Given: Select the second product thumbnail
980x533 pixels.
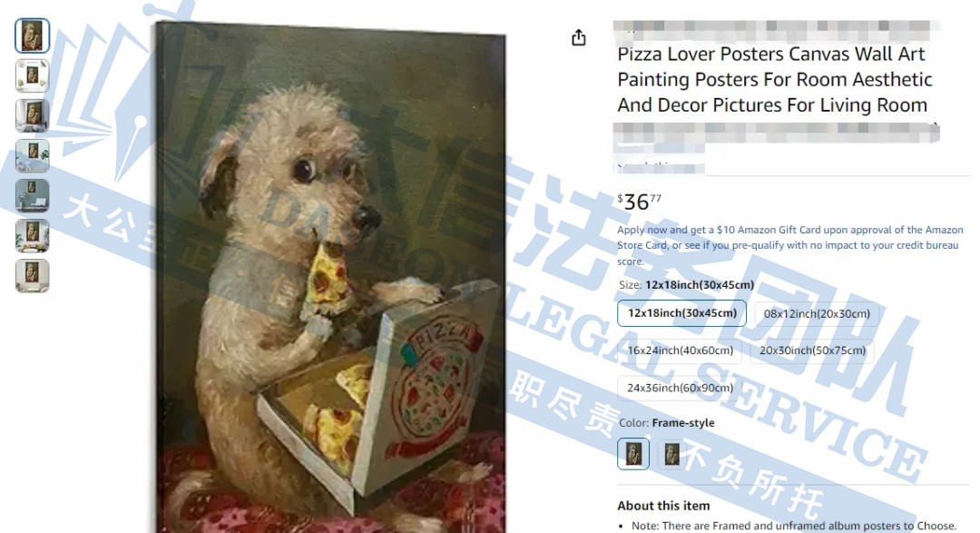Looking at the screenshot, I should tap(32, 75).
